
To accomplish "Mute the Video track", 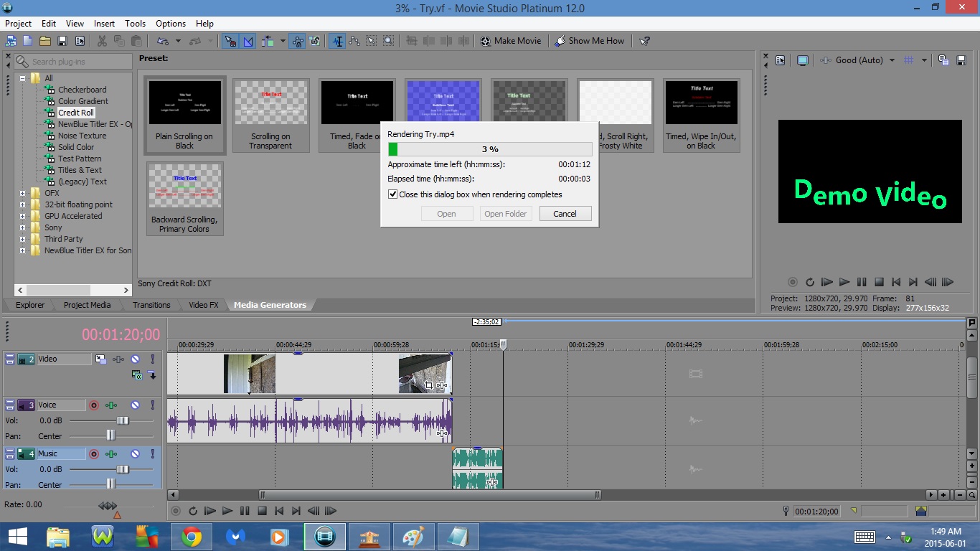I will 135,359.
